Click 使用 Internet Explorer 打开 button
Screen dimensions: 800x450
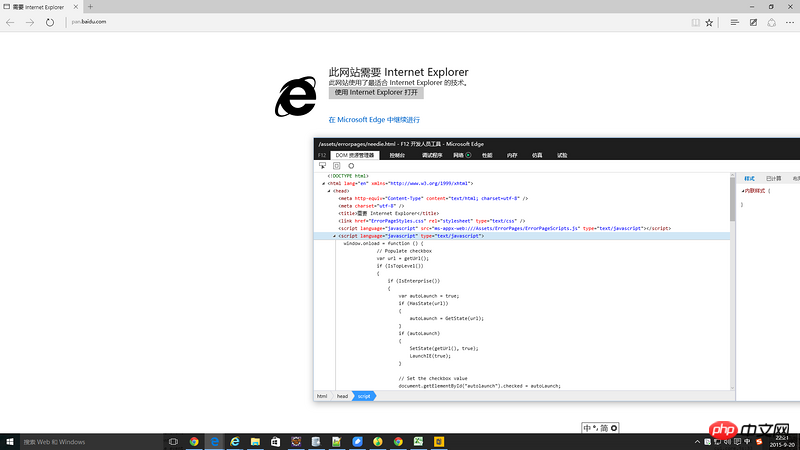(x=376, y=92)
